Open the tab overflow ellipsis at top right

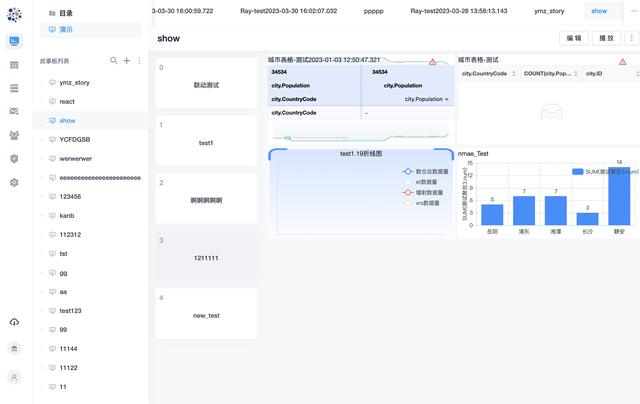pos(634,11)
